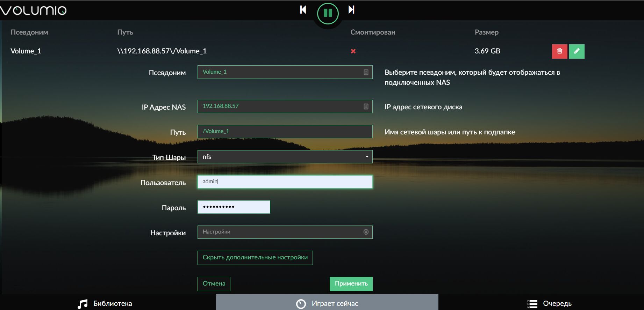Click the Volumio logo
This screenshot has width=644, height=310.
point(34,10)
